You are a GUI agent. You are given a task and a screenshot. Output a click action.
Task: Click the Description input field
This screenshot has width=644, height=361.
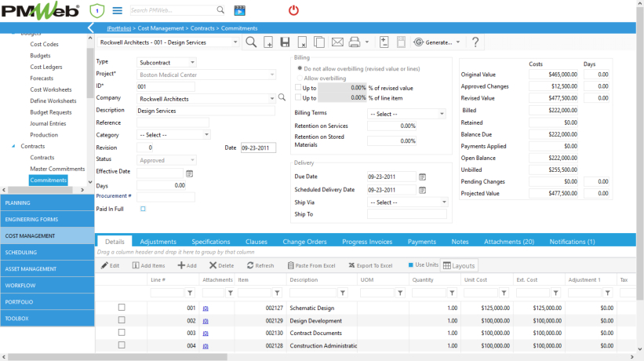[x=206, y=111]
